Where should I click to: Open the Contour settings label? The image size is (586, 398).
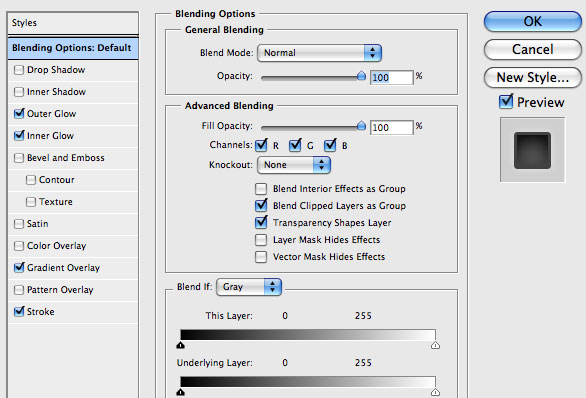57,180
